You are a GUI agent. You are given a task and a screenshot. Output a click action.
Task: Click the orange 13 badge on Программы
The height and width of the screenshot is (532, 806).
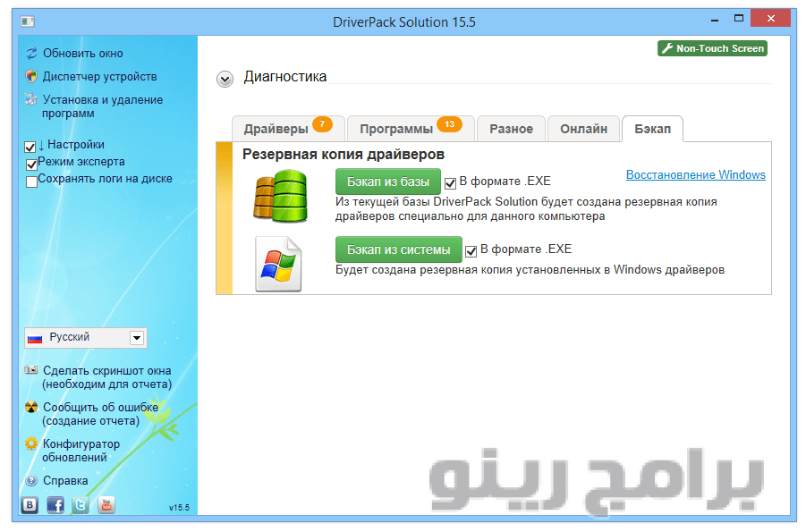coord(449,124)
